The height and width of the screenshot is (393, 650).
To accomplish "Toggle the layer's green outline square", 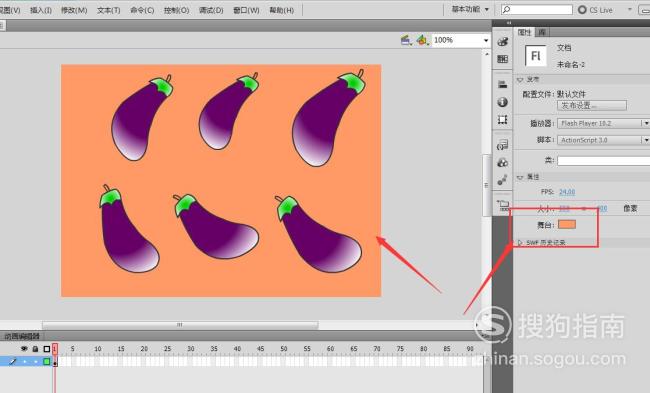I will [x=47, y=361].
